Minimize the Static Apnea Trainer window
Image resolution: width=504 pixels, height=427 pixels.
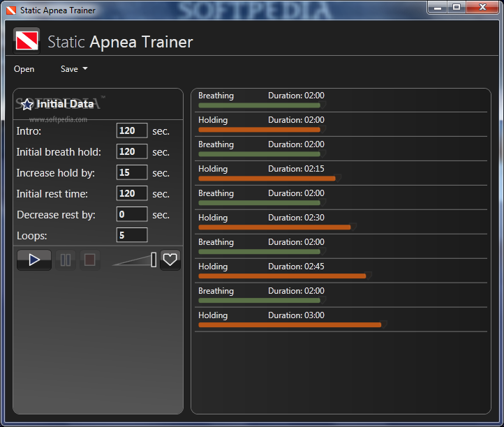438,8
